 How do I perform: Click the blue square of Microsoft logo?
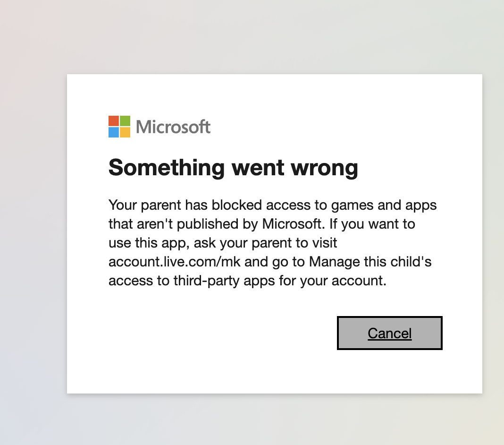coord(114,132)
